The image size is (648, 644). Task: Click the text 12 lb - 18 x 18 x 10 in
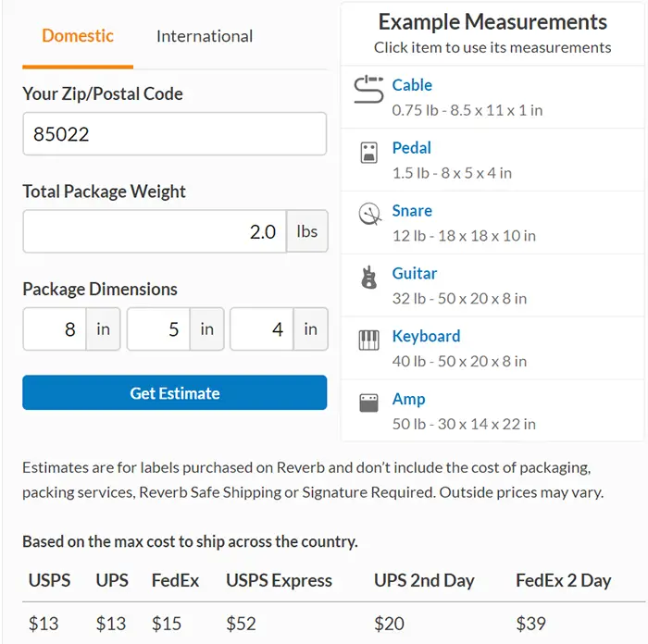coord(464,236)
